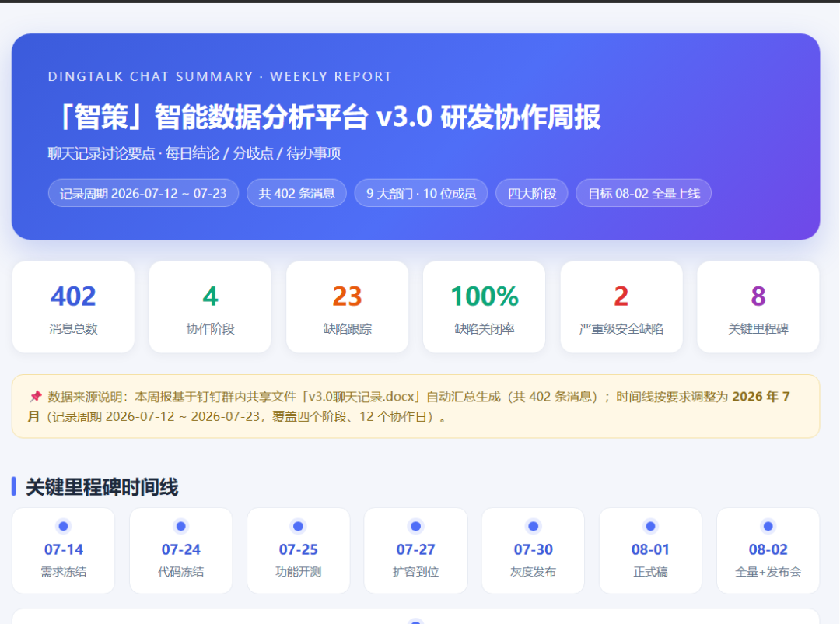Open the 23 缺陷跟踪 stat card
Image resolution: width=840 pixels, height=624 pixels.
pyautogui.click(x=347, y=307)
